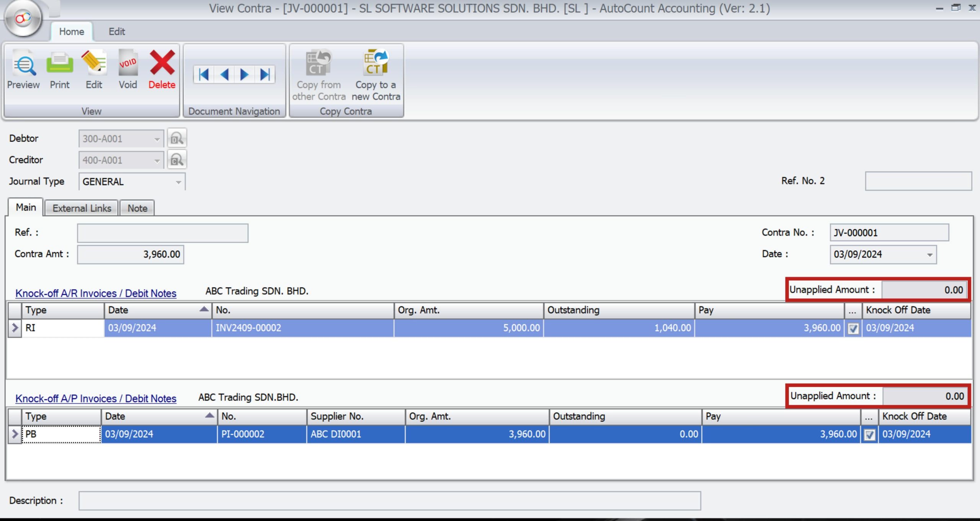The image size is (980, 521).
Task: Toggle the Pay checkbox for INV2409-00002
Action: [x=854, y=328]
